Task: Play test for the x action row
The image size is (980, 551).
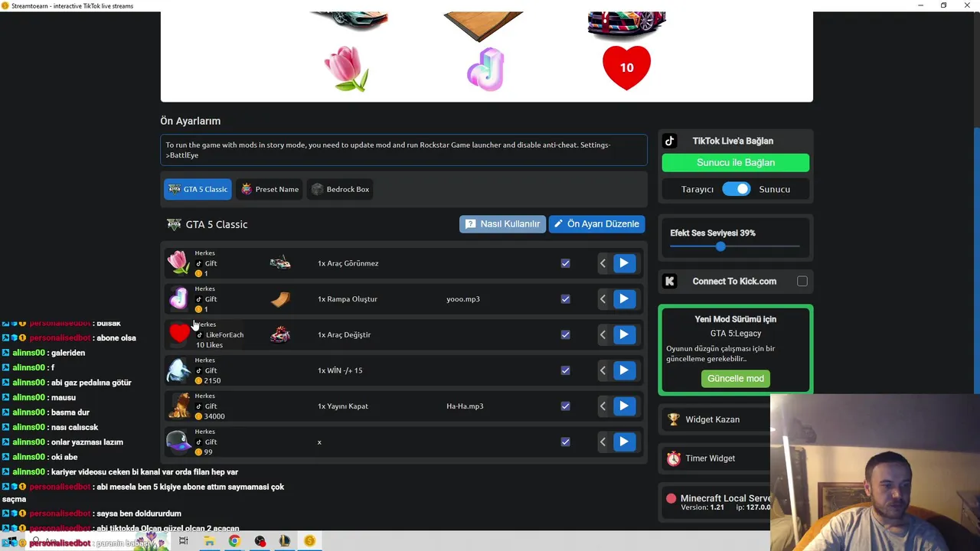Action: click(x=624, y=442)
